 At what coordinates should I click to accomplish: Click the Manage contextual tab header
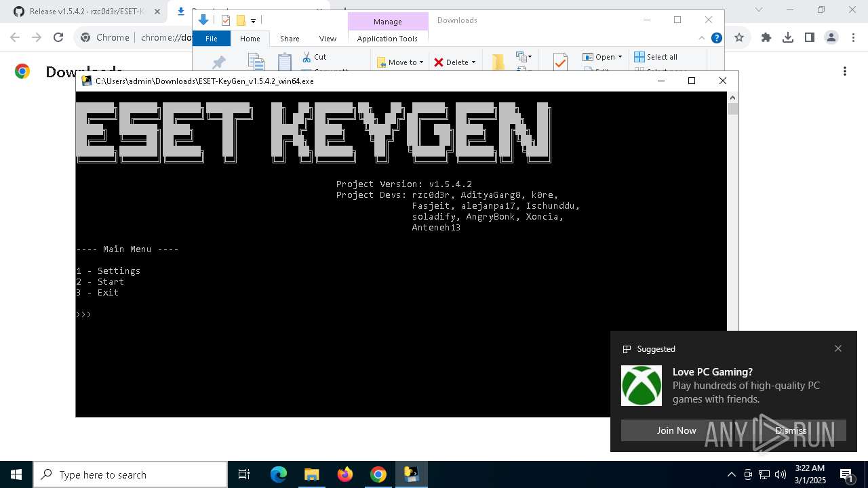click(388, 22)
